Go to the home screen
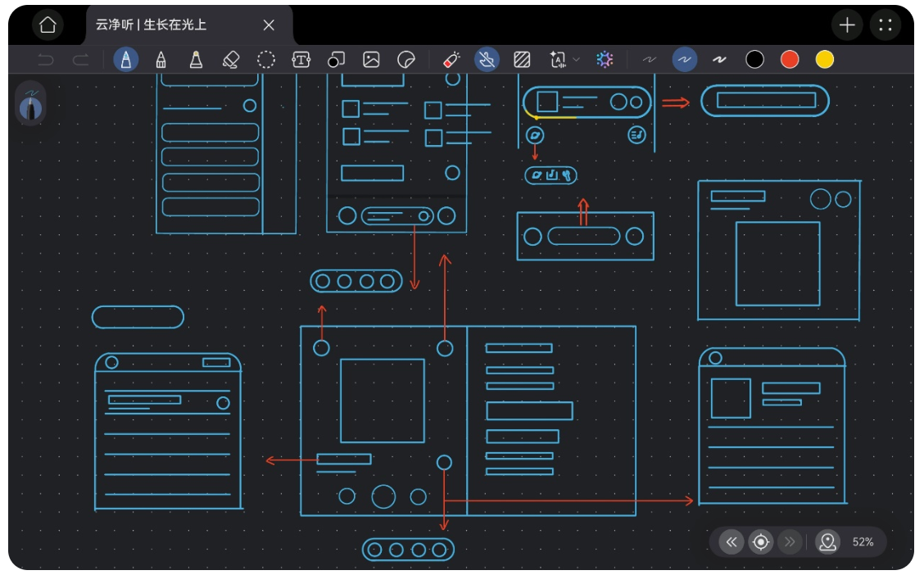Image resolution: width=924 pixels, height=575 pixels. (48, 25)
